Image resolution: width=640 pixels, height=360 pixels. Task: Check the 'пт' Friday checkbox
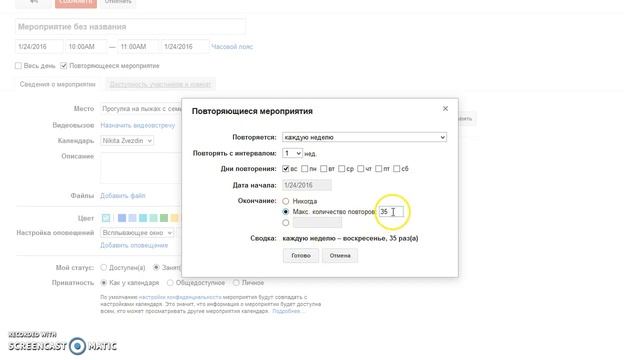[378, 169]
